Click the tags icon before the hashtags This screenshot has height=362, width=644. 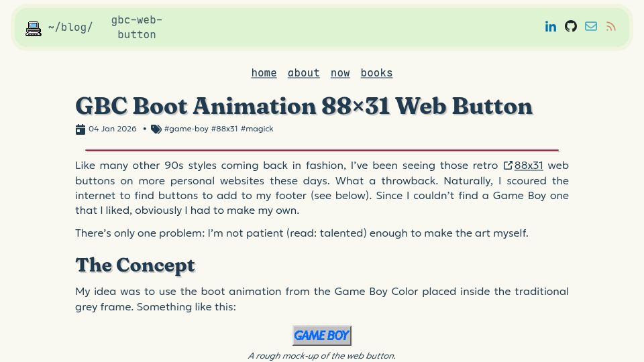coord(156,129)
